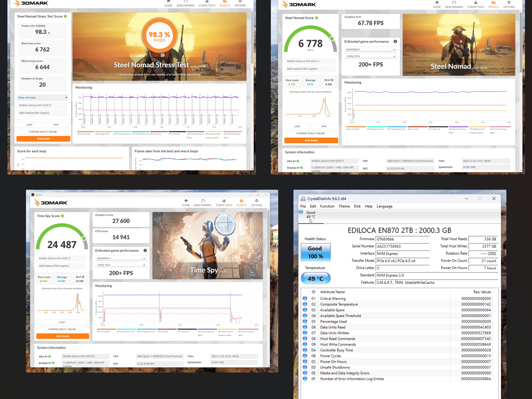Open the Theme menu in CrystalDiskInfo
This screenshot has height=399, width=532.
(344, 206)
